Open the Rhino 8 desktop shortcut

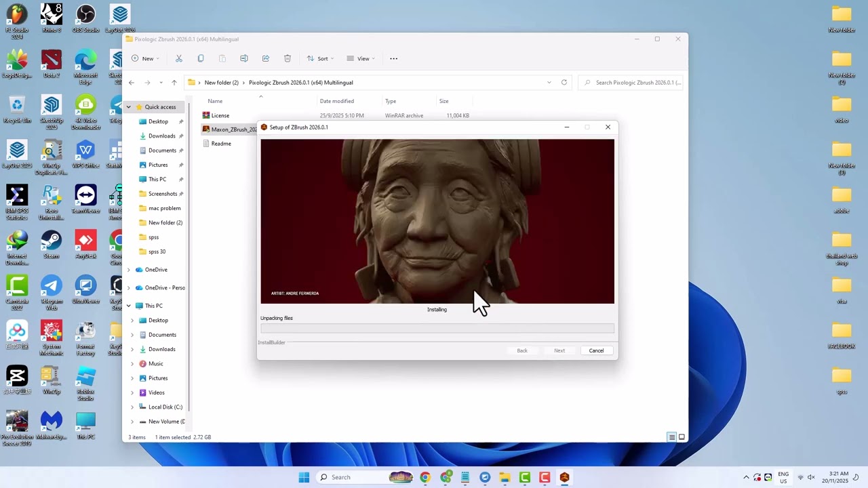coord(52,18)
